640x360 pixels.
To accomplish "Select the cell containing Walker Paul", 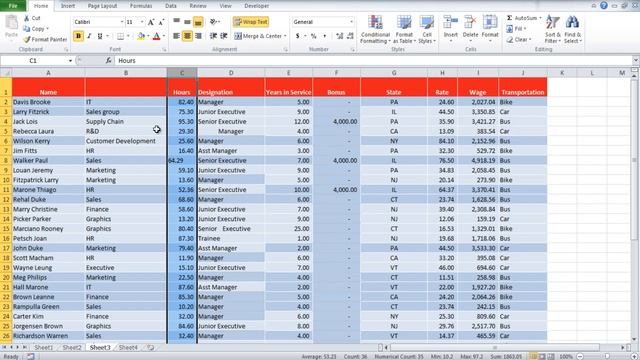I will pos(49,160).
